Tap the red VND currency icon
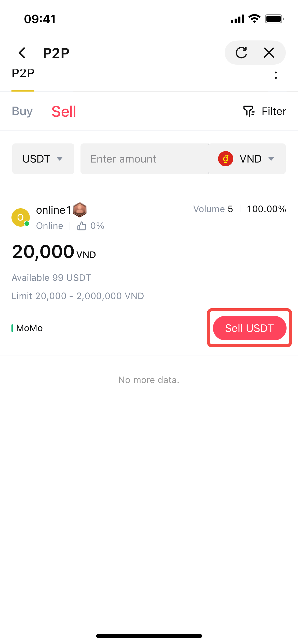 (226, 159)
